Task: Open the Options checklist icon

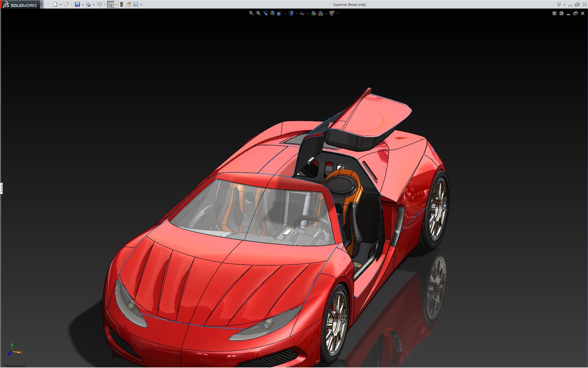Action: coord(135,4)
